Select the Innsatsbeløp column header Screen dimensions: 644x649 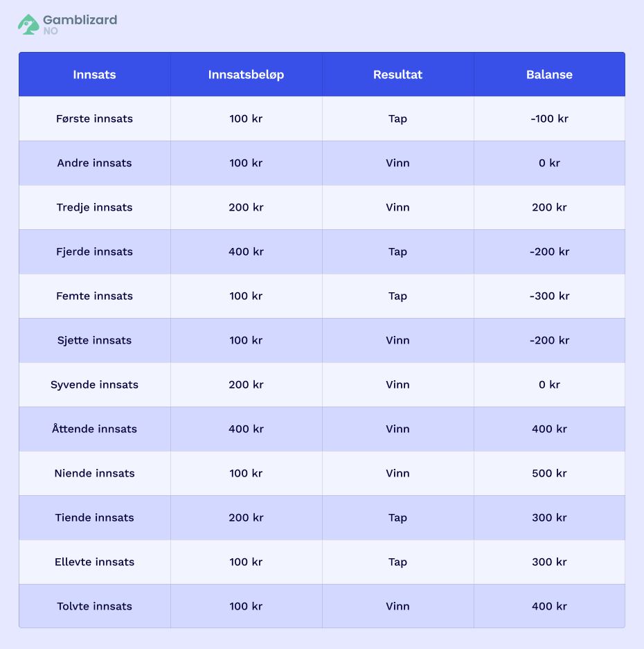pos(247,75)
